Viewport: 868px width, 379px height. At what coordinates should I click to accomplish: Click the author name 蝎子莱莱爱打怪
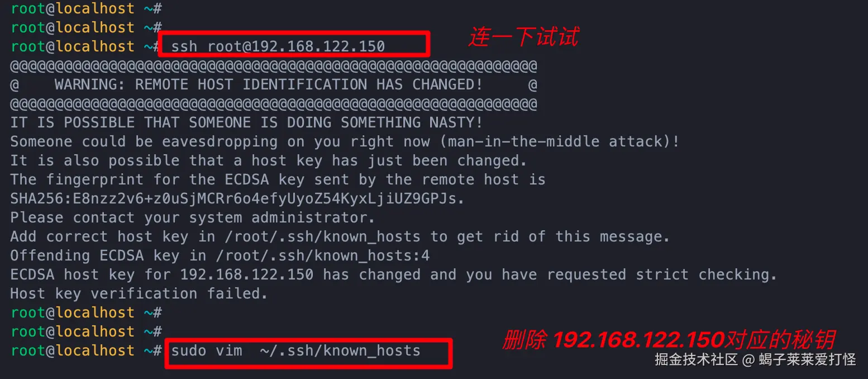tap(807, 359)
